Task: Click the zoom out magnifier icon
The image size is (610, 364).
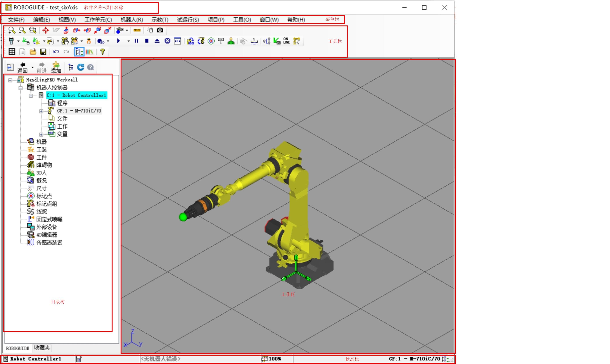Action: 22,30
